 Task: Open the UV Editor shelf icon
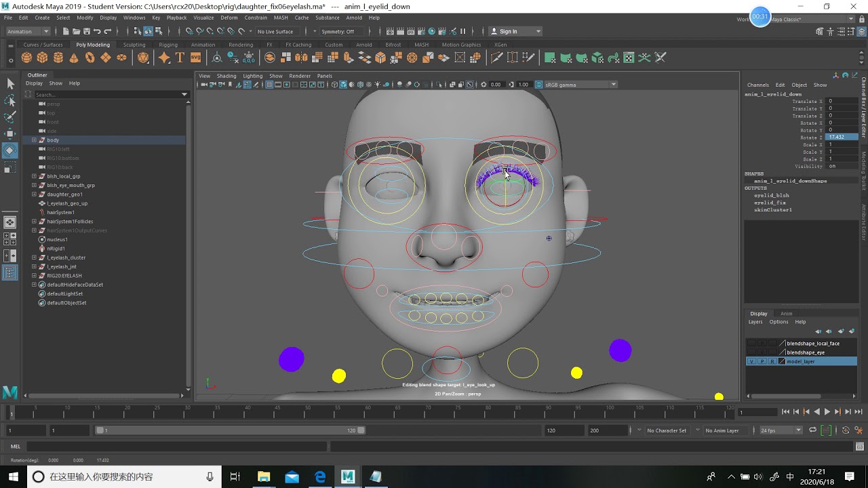(629, 58)
